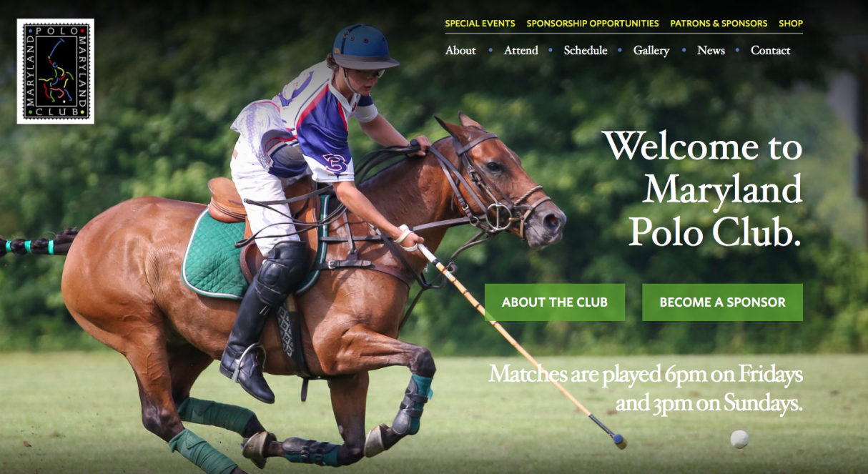Screen dimensions: 868x474
Task: Click the number 3 on the rider's jersey
Action: 335,164
